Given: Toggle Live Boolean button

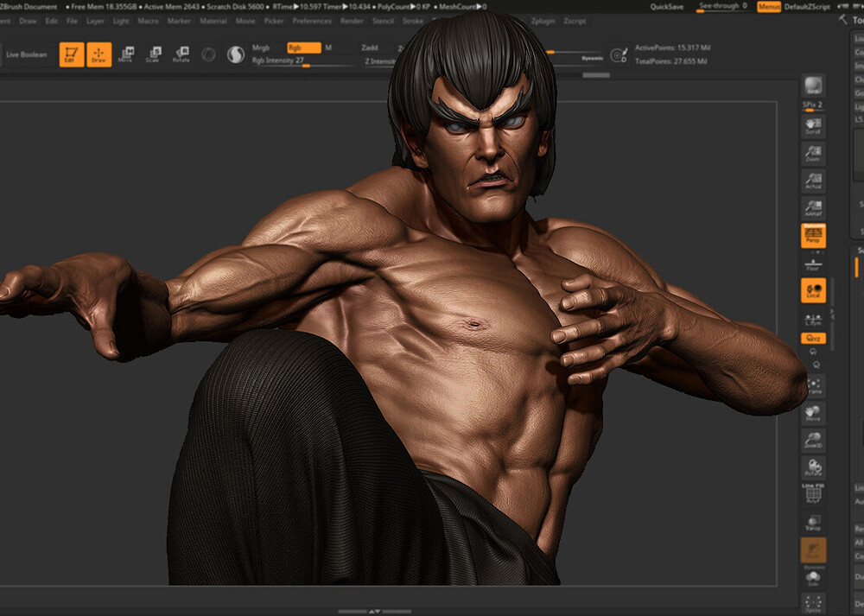Looking at the screenshot, I should coord(27,54).
